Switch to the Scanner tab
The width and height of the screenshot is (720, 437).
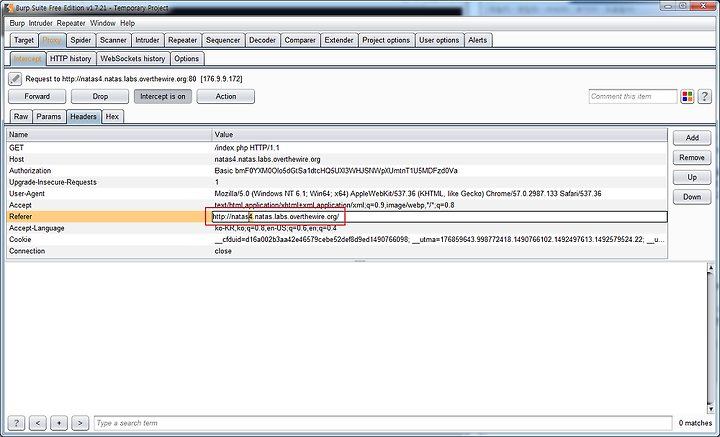pyautogui.click(x=113, y=40)
